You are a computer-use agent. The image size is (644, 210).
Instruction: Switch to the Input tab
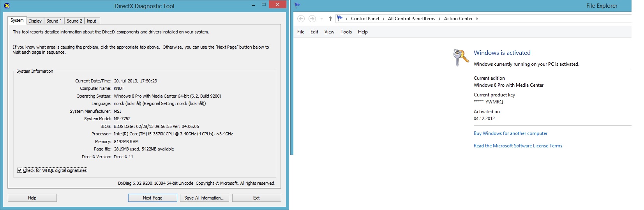coord(92,21)
